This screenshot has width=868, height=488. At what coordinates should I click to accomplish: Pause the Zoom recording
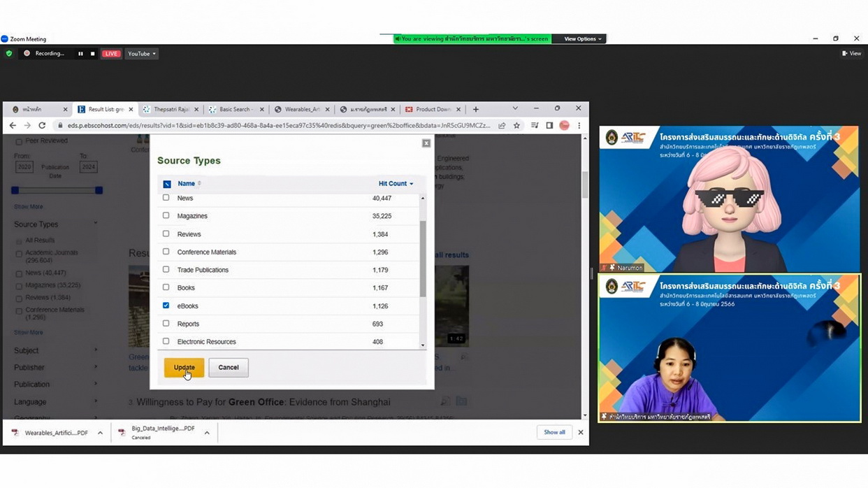click(80, 54)
